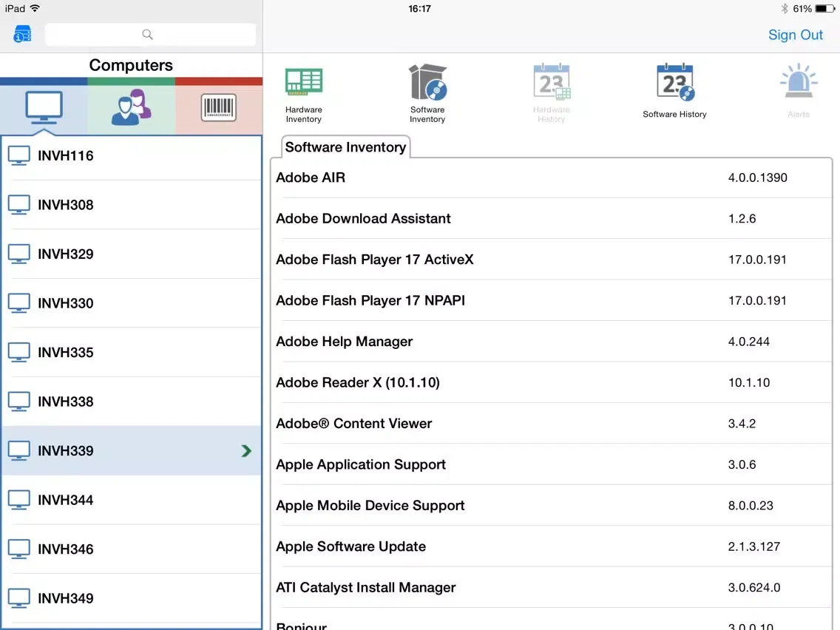
Task: Select Apple Application Support entry
Action: 552,464
